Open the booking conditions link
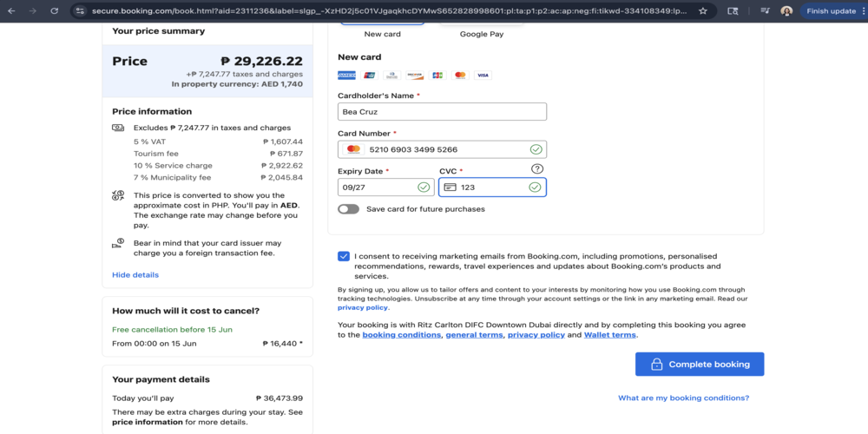This screenshot has width=868, height=434. pyautogui.click(x=402, y=335)
